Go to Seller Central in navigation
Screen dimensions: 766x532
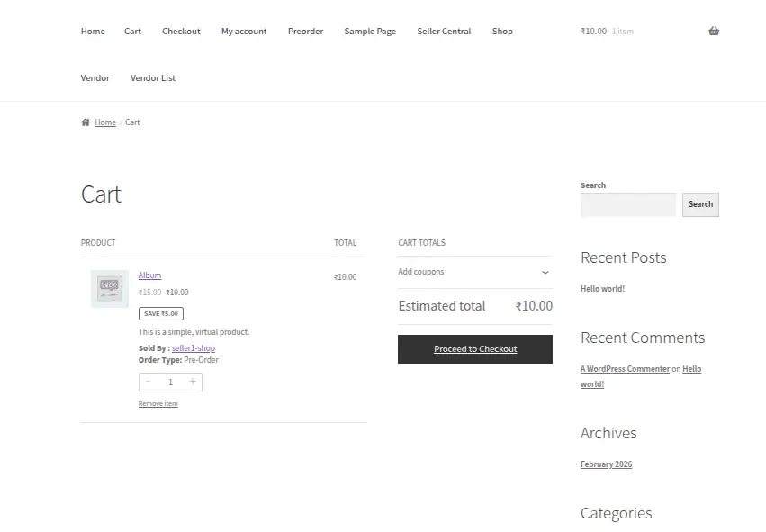click(444, 32)
